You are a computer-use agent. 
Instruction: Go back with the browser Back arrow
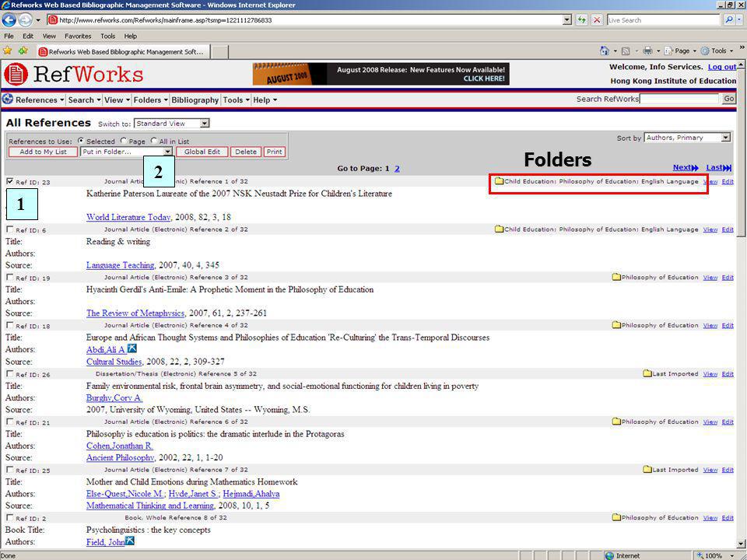pyautogui.click(x=9, y=20)
